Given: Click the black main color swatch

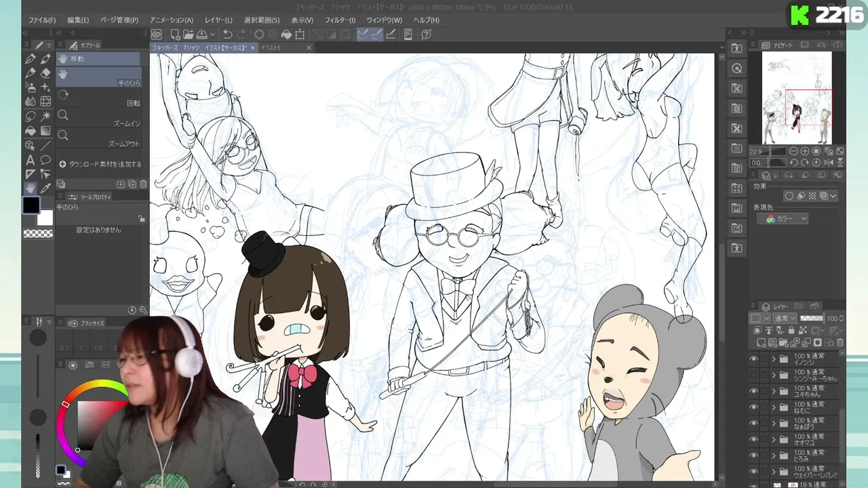Looking at the screenshot, I should pos(31,205).
